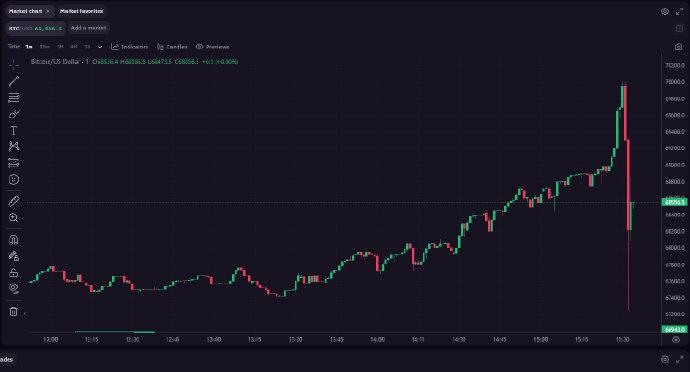
Task: Expand the timeframe dropdown chevron
Action: 100,47
